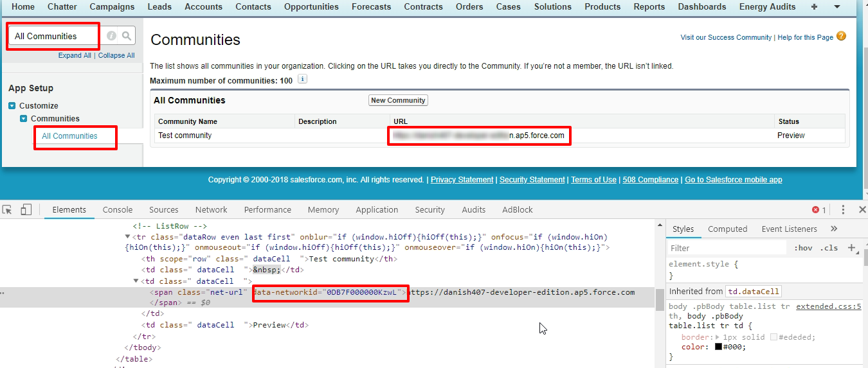The width and height of the screenshot is (868, 368).
Task: Collapse the Communities tree node
Action: pos(24,119)
